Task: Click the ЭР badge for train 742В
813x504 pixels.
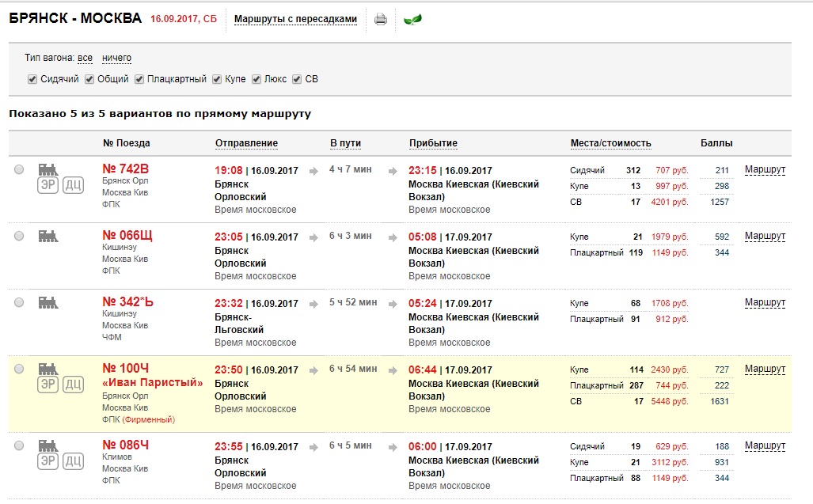Action: (48, 184)
